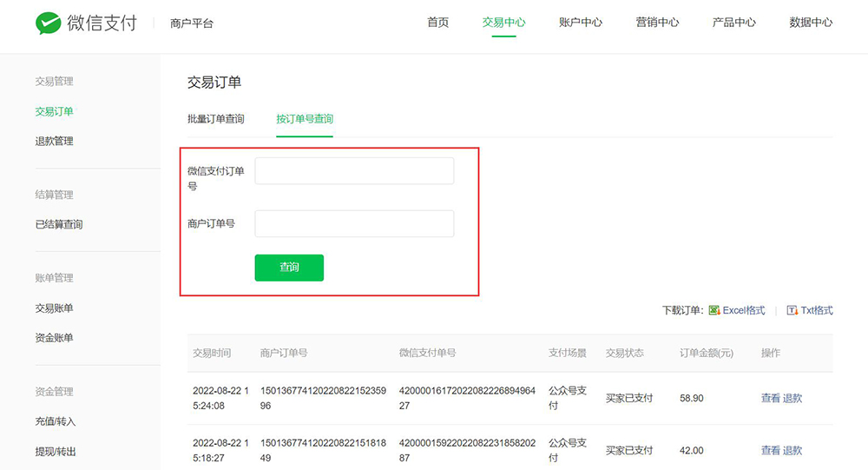Click 买家已支付 status in the 58.90 row
868x470 pixels.
pyautogui.click(x=629, y=398)
